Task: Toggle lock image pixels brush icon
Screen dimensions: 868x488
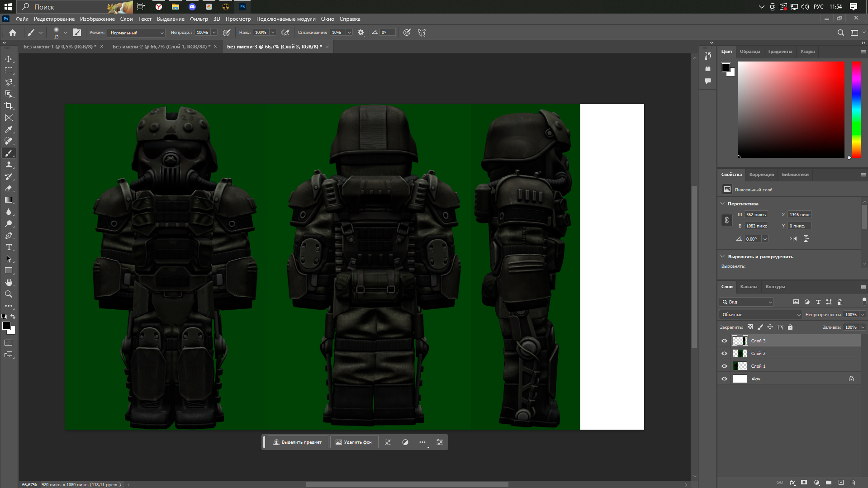Action: [x=760, y=327]
